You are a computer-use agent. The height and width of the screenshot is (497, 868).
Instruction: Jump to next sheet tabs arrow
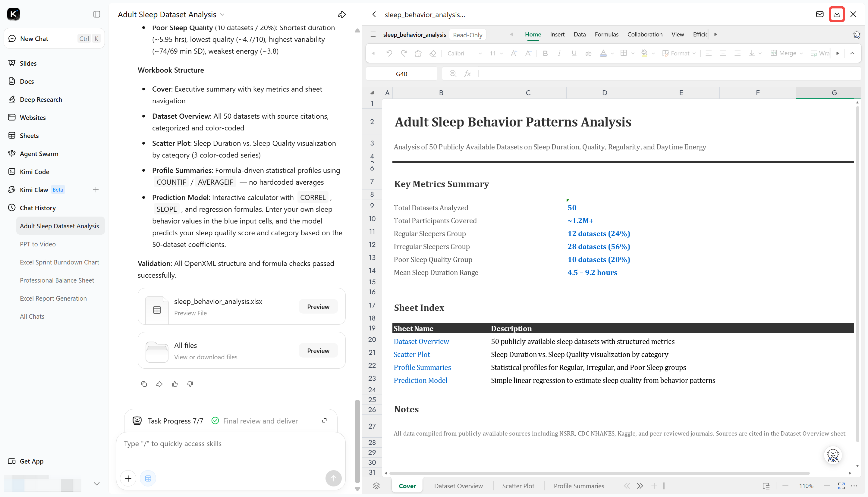pos(640,486)
